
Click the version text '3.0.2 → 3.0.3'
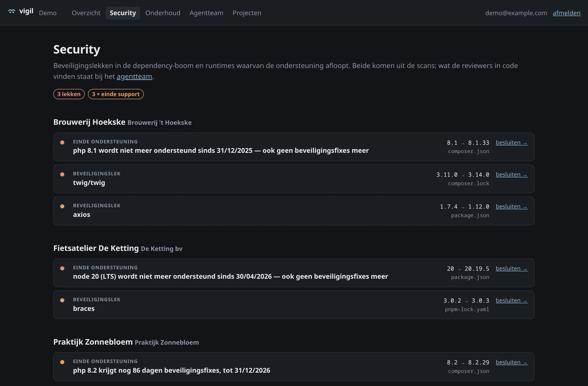pos(466,301)
